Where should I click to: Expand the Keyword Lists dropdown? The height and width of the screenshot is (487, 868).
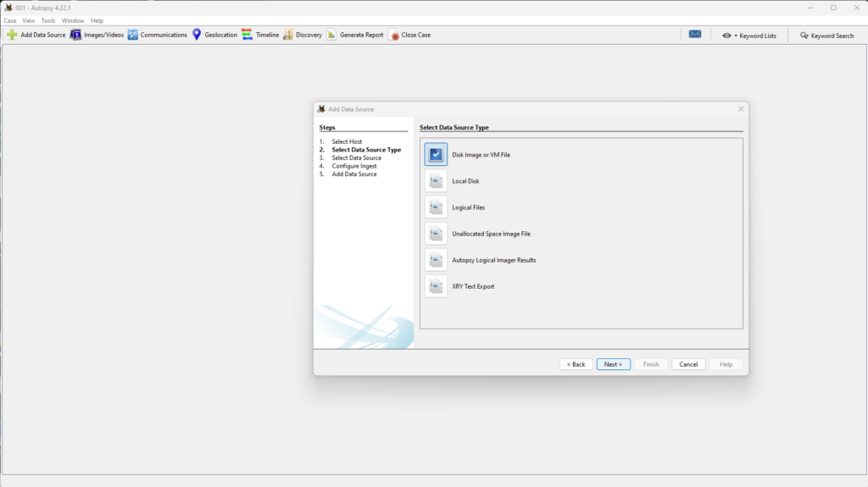749,36
